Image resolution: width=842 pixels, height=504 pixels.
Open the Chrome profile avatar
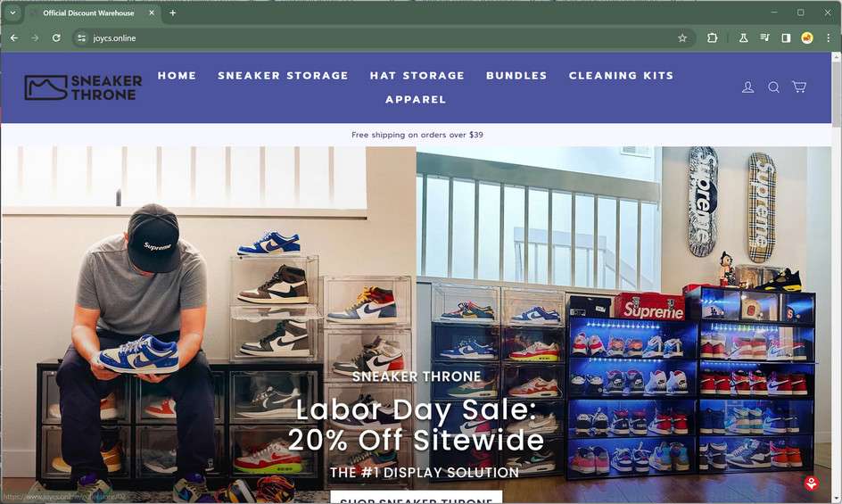[806, 37]
